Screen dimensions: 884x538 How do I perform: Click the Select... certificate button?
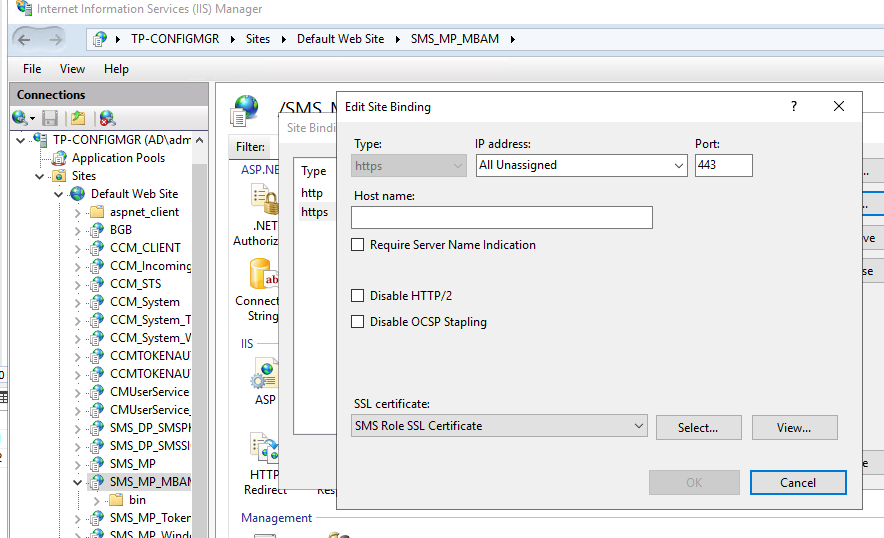(699, 427)
